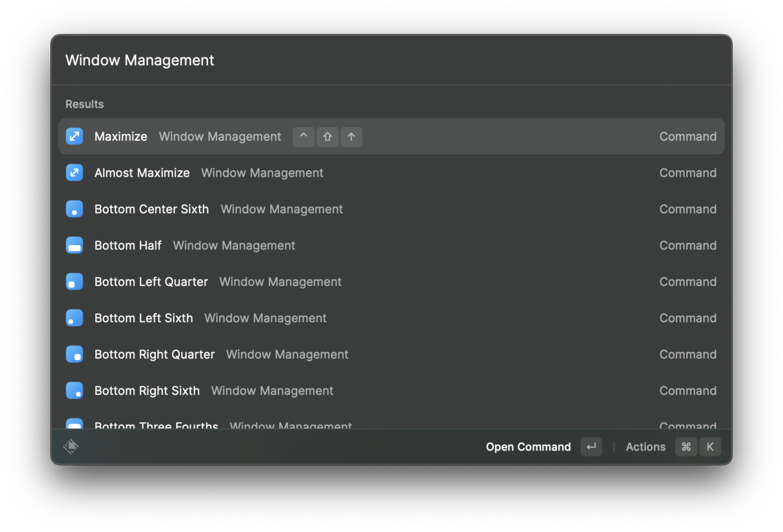783x532 pixels.
Task: Click the Almost Maximize window icon
Action: (74, 172)
